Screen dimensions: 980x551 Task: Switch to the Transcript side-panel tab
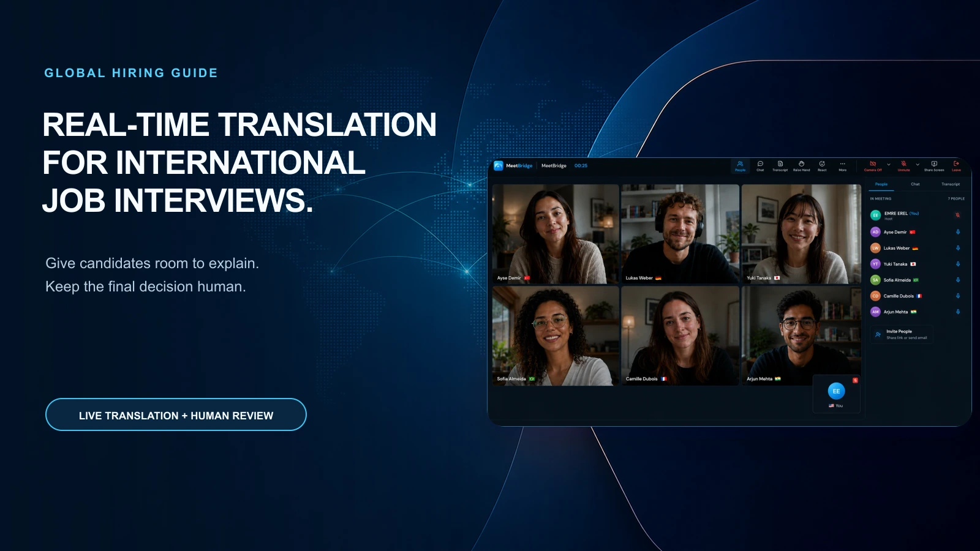[x=951, y=184]
